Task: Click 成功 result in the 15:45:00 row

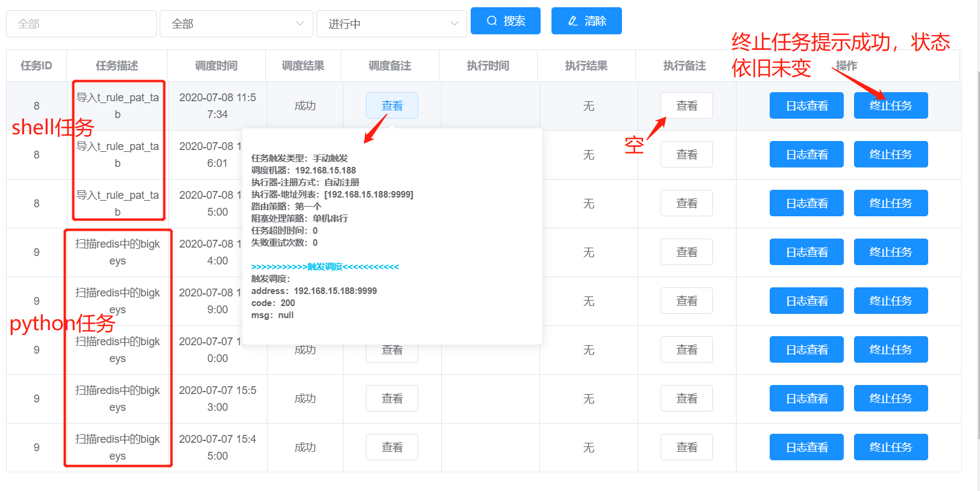Action: pyautogui.click(x=305, y=448)
